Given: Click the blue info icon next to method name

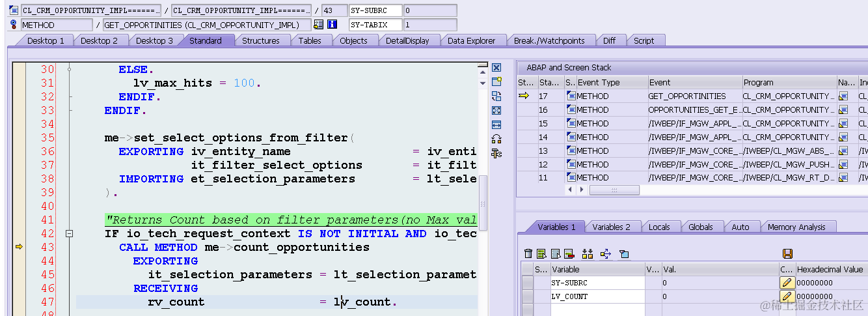Looking at the screenshot, I should click(332, 25).
